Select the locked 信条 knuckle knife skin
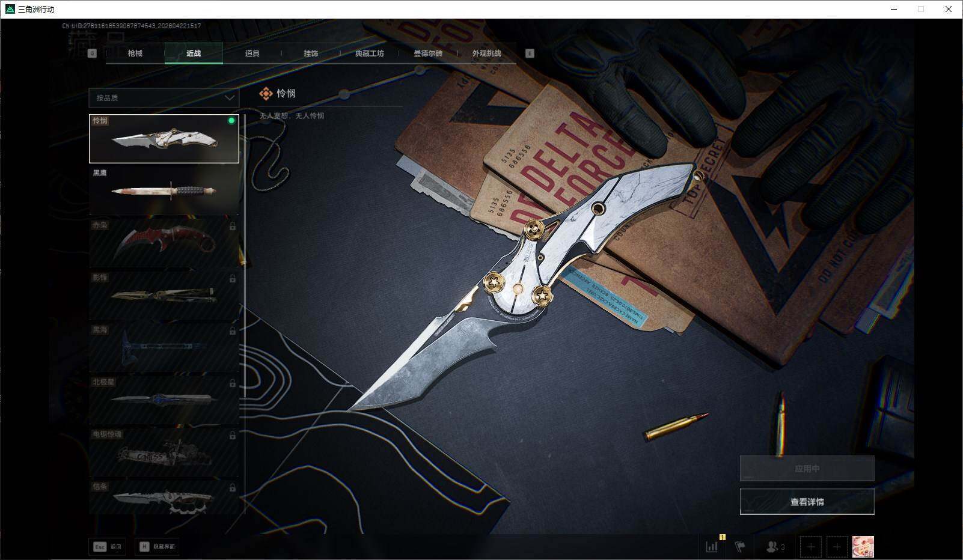 coord(164,497)
